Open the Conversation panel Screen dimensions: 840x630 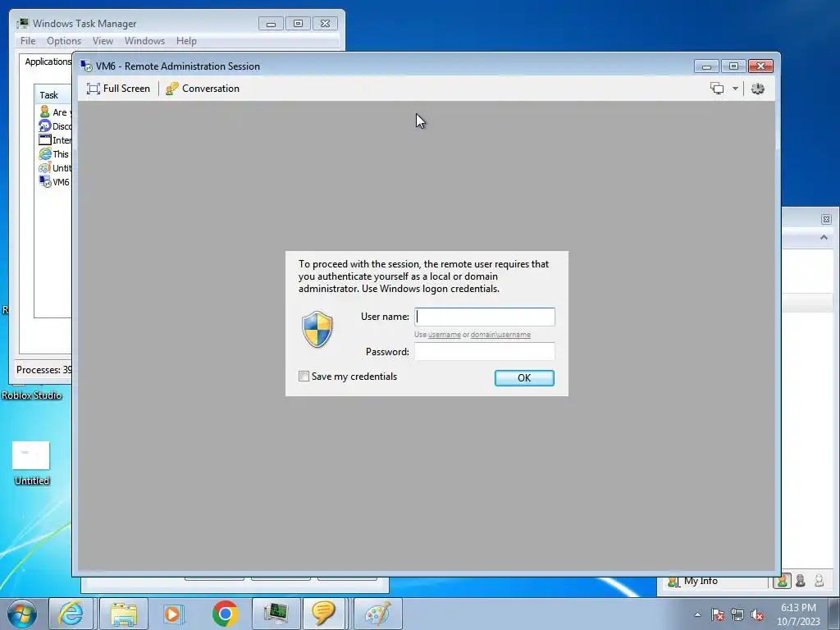pos(203,89)
